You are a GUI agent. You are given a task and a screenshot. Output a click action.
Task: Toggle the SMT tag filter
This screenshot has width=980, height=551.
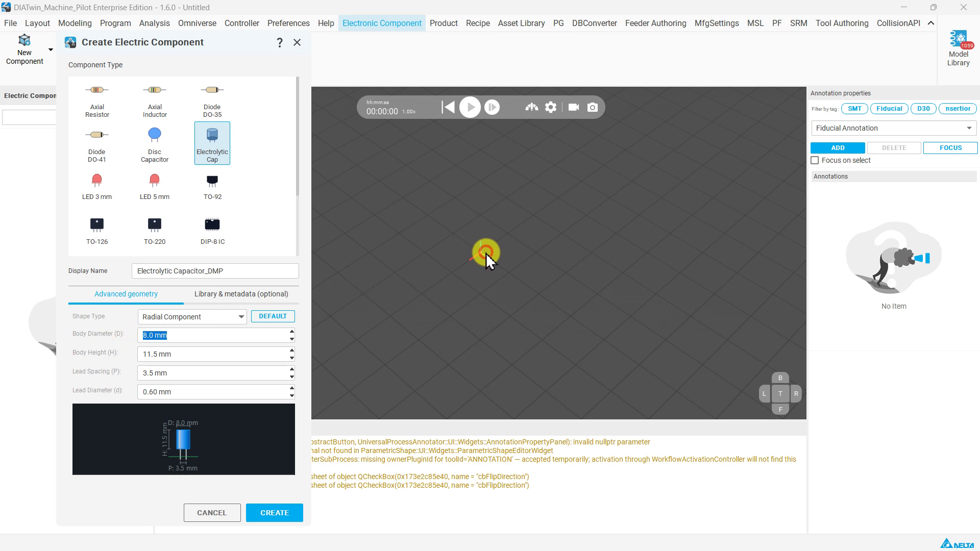point(854,109)
